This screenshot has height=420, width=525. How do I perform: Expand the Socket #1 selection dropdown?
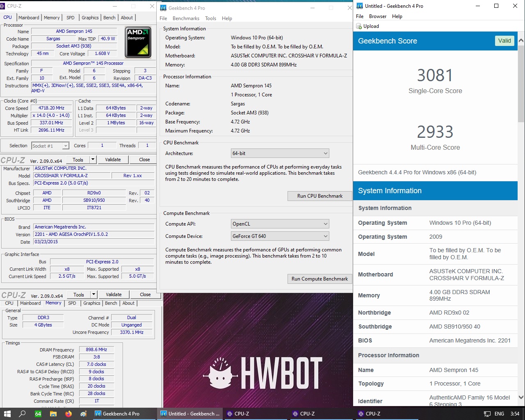tap(65, 146)
